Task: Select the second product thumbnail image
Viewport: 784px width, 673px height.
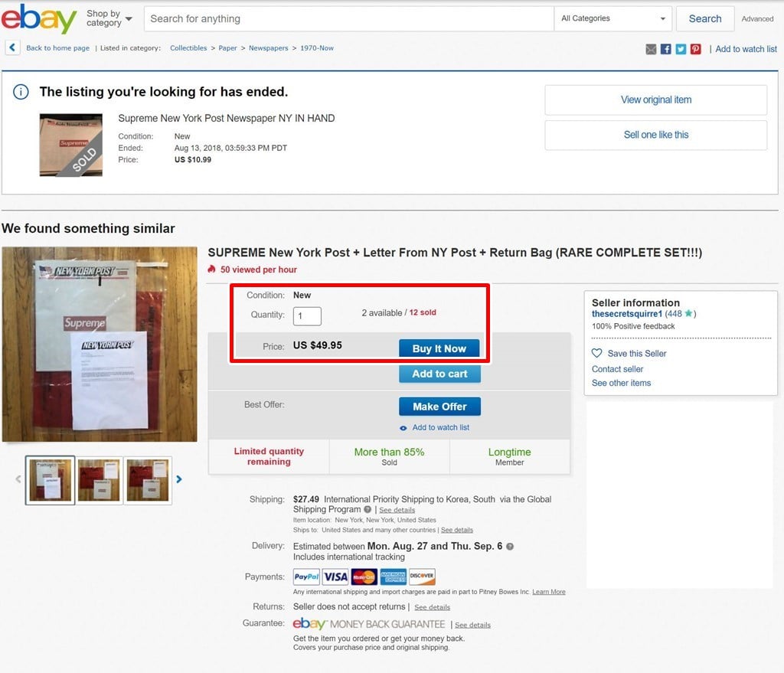Action: pos(99,480)
